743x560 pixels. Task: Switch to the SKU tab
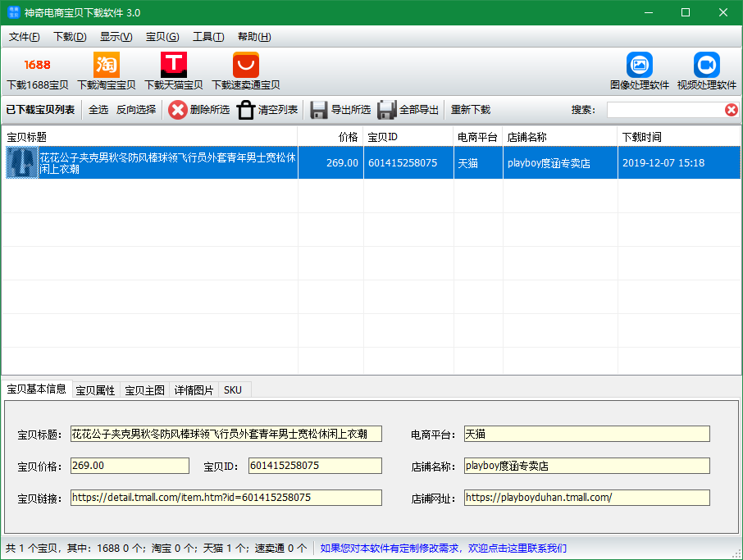(233, 390)
